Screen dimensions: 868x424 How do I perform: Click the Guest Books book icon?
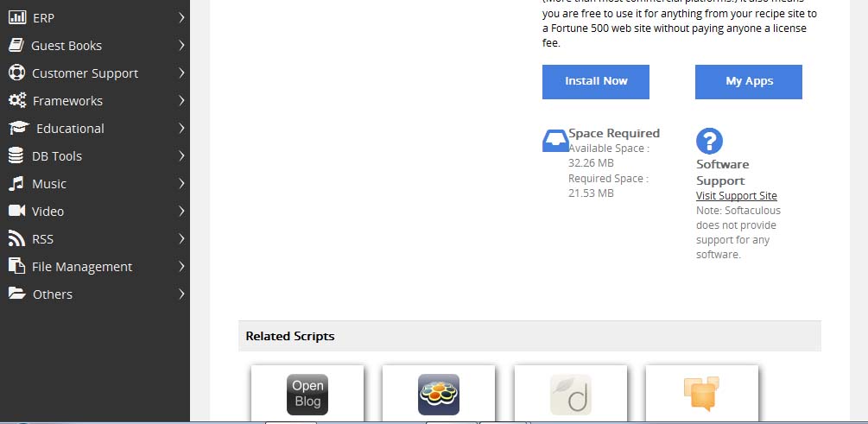pos(16,45)
